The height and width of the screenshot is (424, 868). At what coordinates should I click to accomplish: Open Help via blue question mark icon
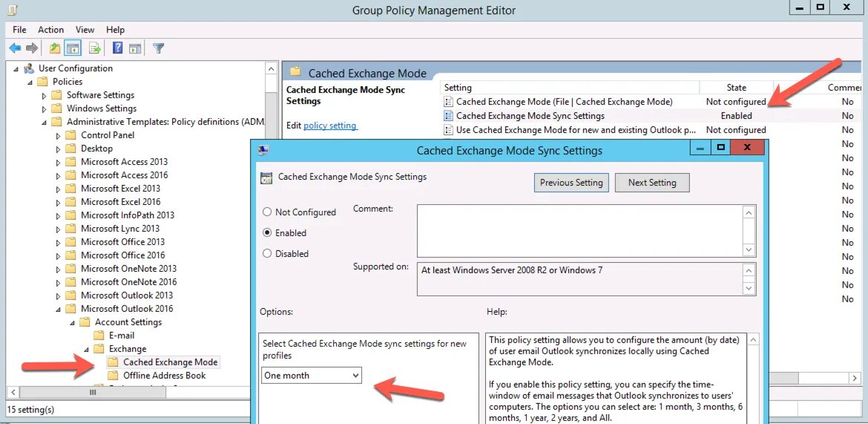117,48
